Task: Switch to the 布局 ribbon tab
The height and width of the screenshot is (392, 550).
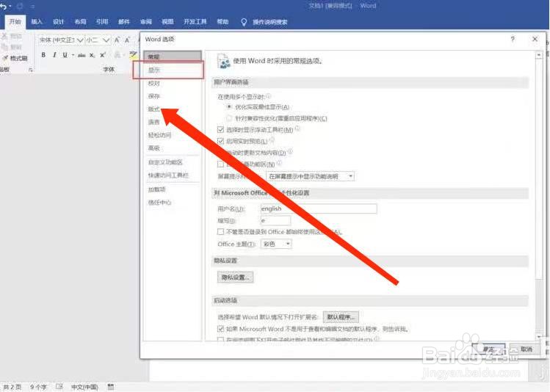Action: [80, 22]
